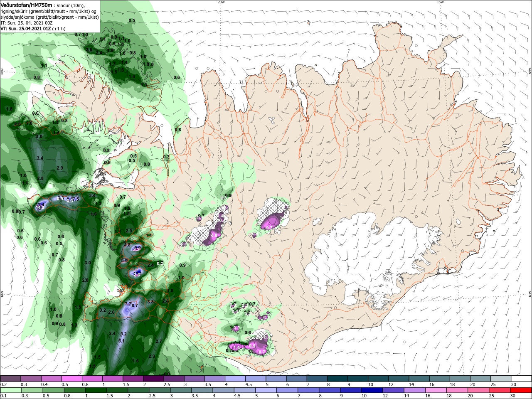Screen dimensions: 532x399
Task: Click the white final swatch on the snow scale
Action: [521, 379]
